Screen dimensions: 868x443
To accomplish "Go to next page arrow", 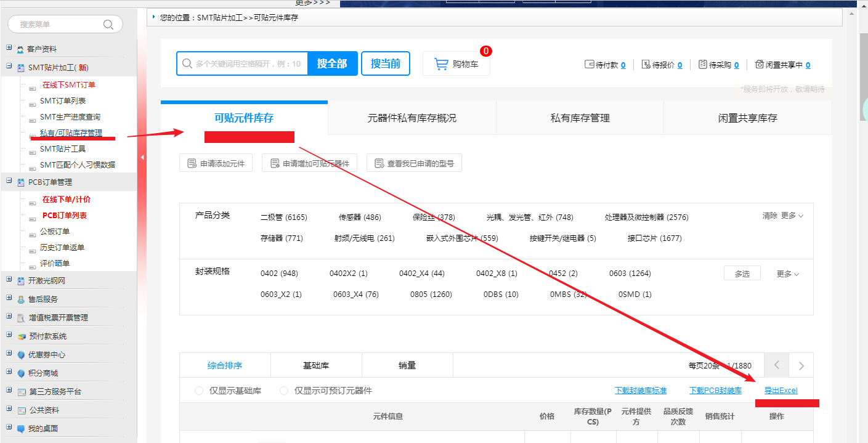I will 801,365.
